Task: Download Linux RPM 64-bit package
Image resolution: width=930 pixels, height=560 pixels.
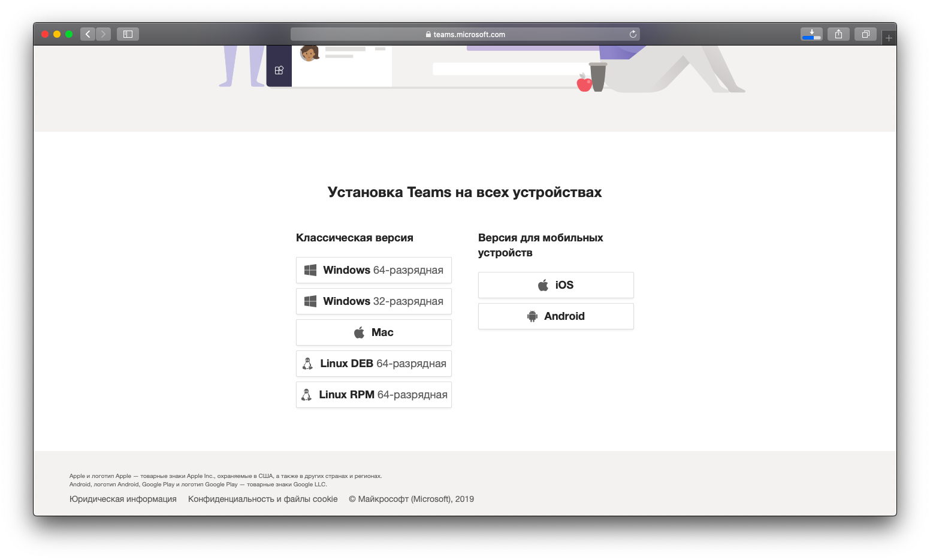Action: [374, 395]
